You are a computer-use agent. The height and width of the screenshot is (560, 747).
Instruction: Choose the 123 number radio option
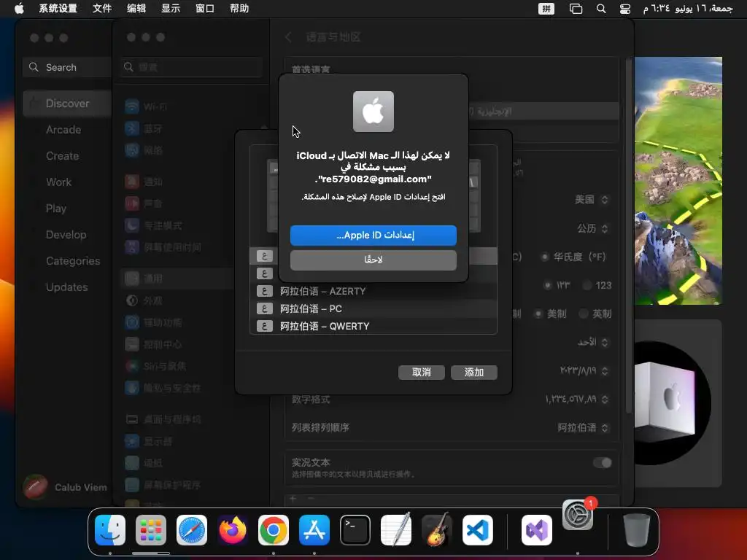587,285
